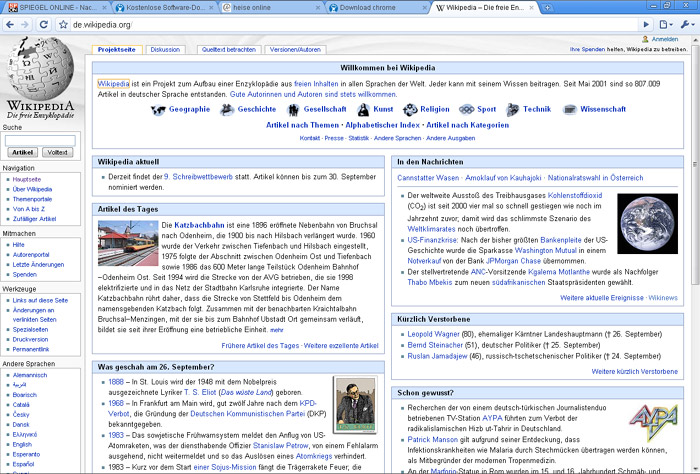
Task: Open the page control menu icon
Action: [x=666, y=25]
